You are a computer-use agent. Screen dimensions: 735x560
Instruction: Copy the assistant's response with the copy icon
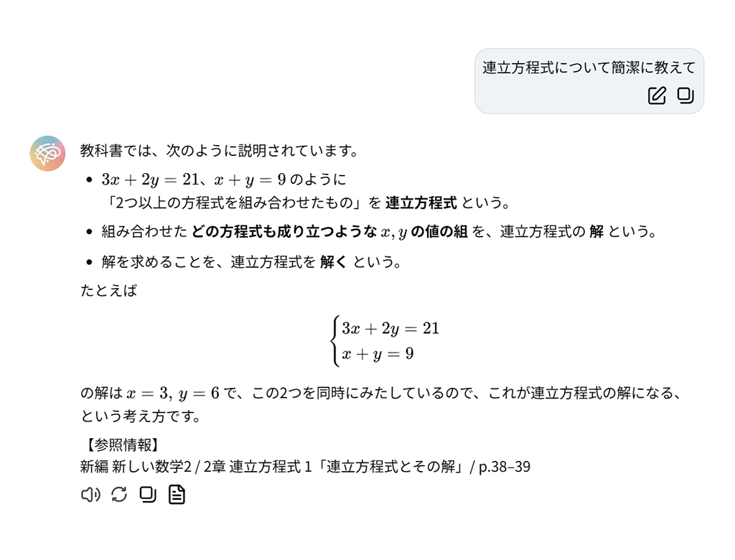pyautogui.click(x=147, y=495)
